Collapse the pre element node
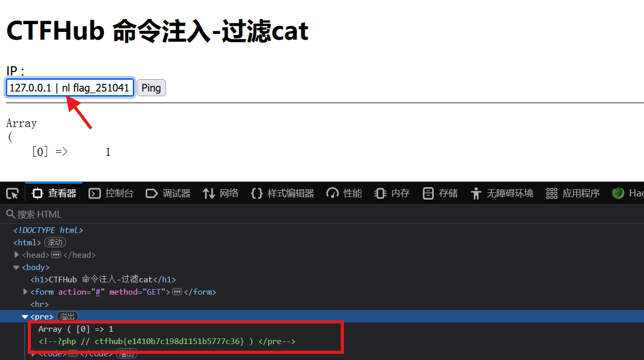Screen dimensions: 644x360 (25, 317)
